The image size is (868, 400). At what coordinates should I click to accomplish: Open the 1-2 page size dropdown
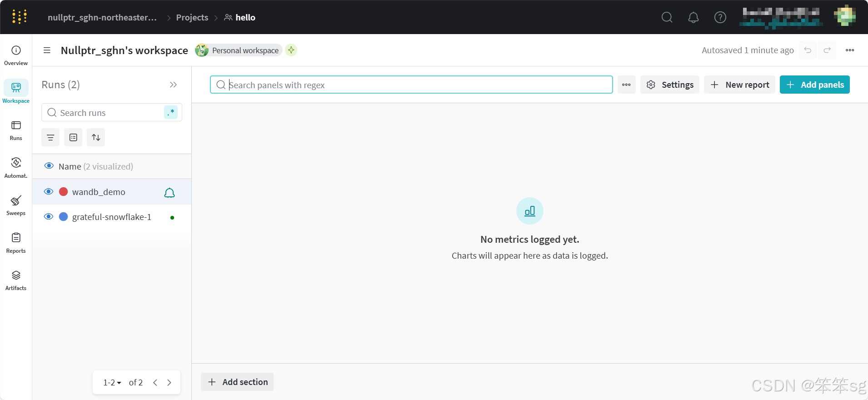112,382
